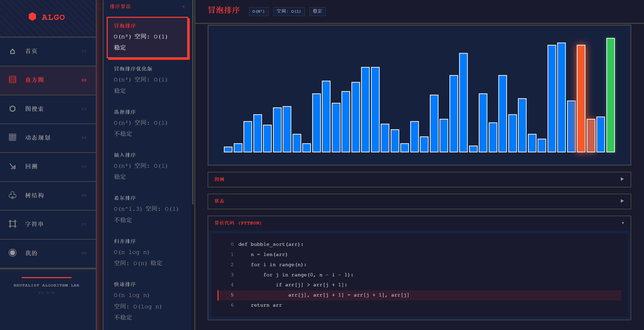644x330 pixels.
Task: Choose the 选择排序 algorithm
Action: 147,123
